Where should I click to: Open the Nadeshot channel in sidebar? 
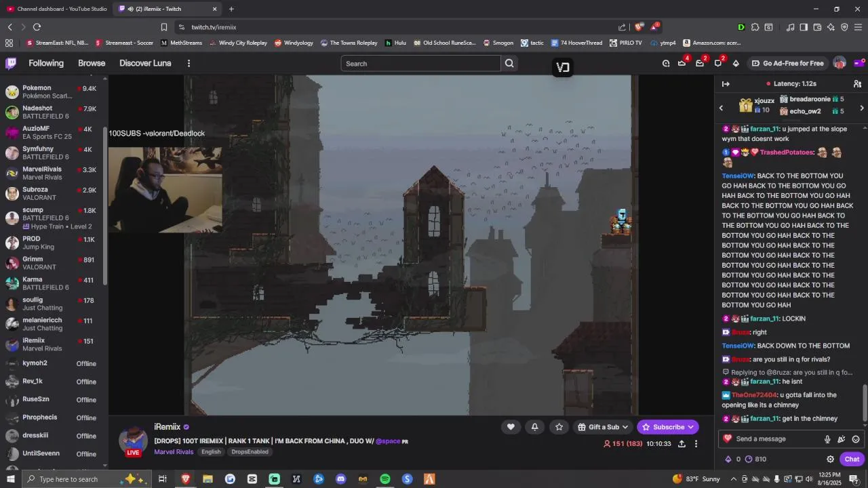pyautogui.click(x=54, y=112)
